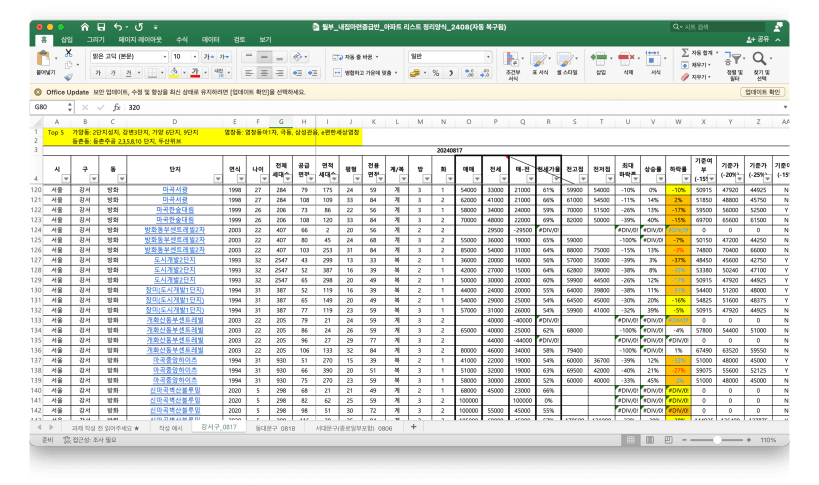Viewport: 819px width, 485px height.
Task: Add a new sheet with plus button
Action: (x=413, y=427)
